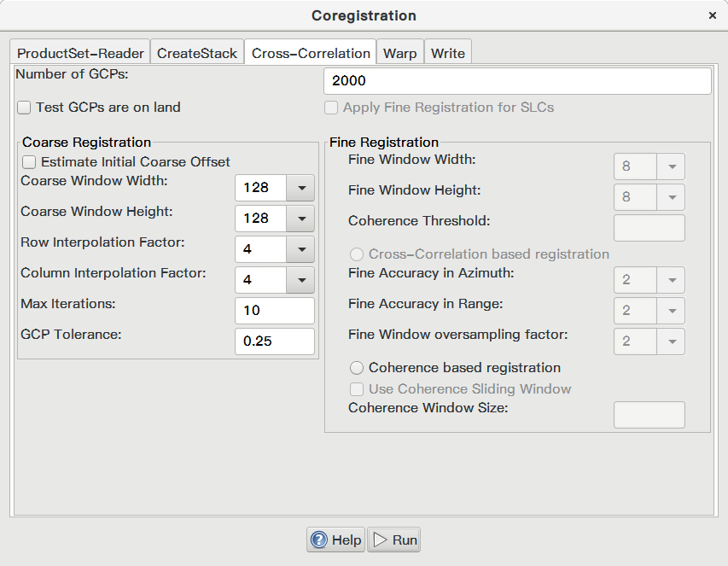Select the Cross-Correlation tab
The width and height of the screenshot is (728, 566).
311,53
